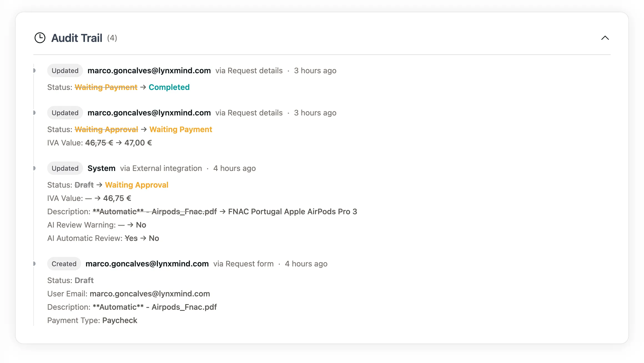Click the Audit Trail heading

tap(77, 38)
